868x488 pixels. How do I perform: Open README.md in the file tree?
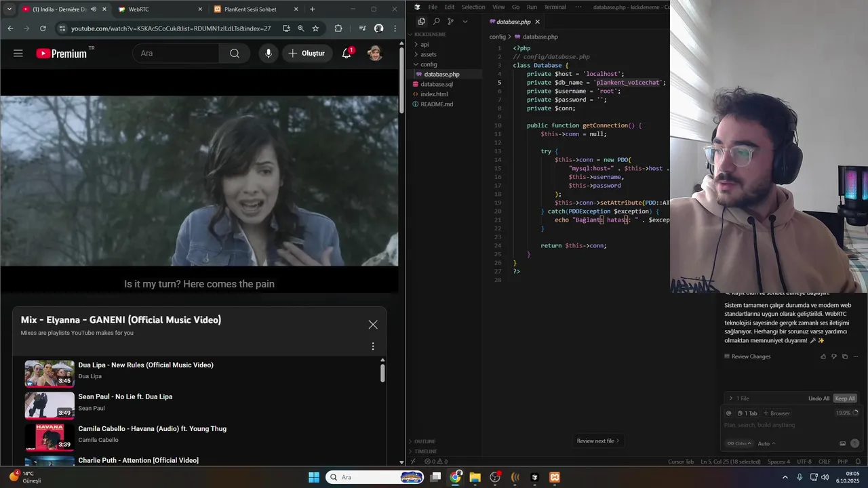pyautogui.click(x=443, y=104)
